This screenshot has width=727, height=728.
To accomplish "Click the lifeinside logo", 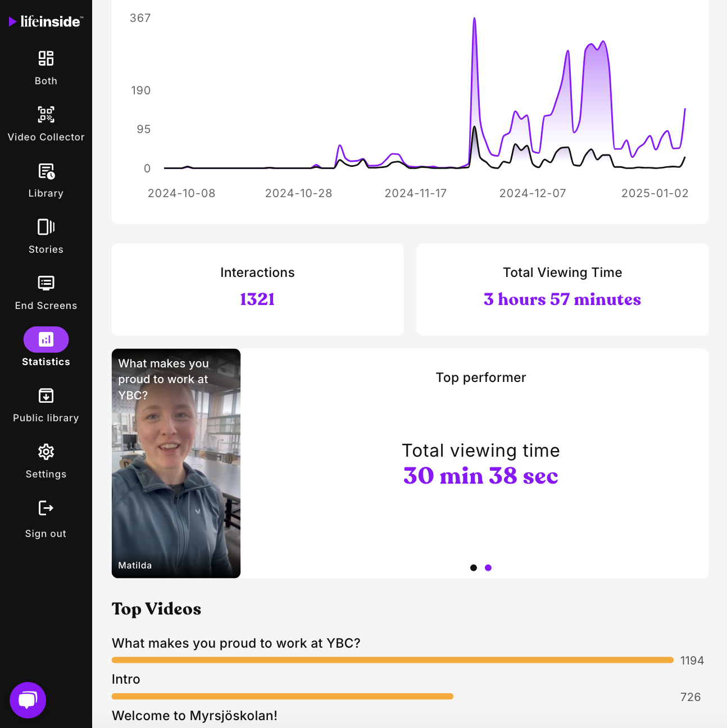I will (46, 21).
